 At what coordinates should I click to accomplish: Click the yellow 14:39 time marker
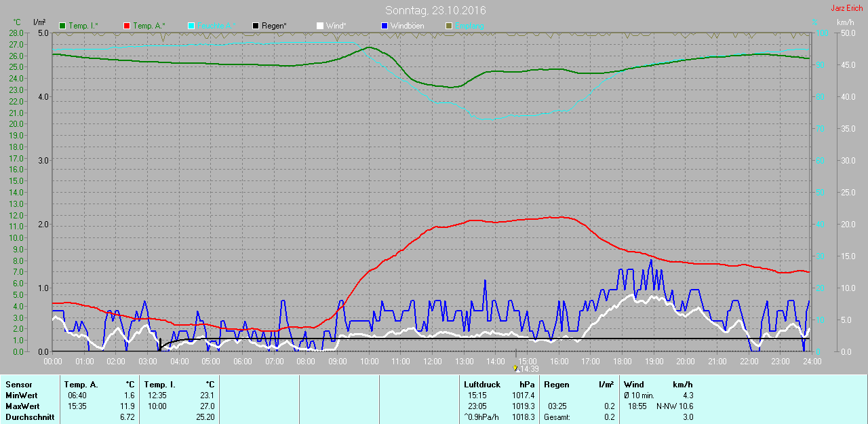pos(516,368)
